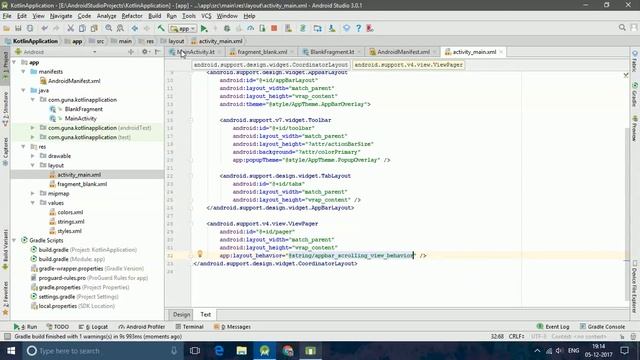Expand the com.guna.kotlinapplication (androidTest) package
This screenshot has height=360, width=640.
click(x=33, y=128)
